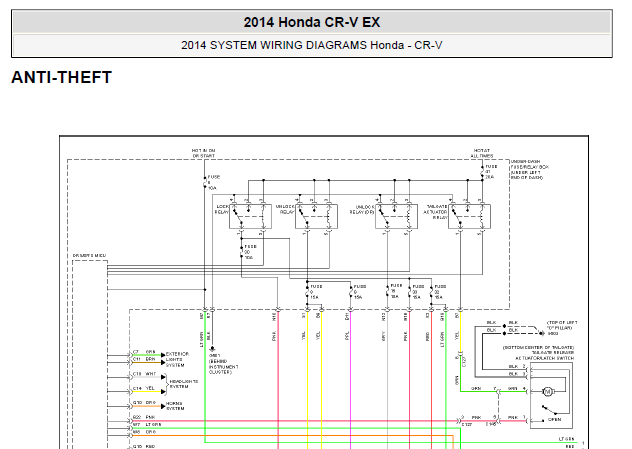Click the arrow at the C7 GRN wire end

click(163, 355)
